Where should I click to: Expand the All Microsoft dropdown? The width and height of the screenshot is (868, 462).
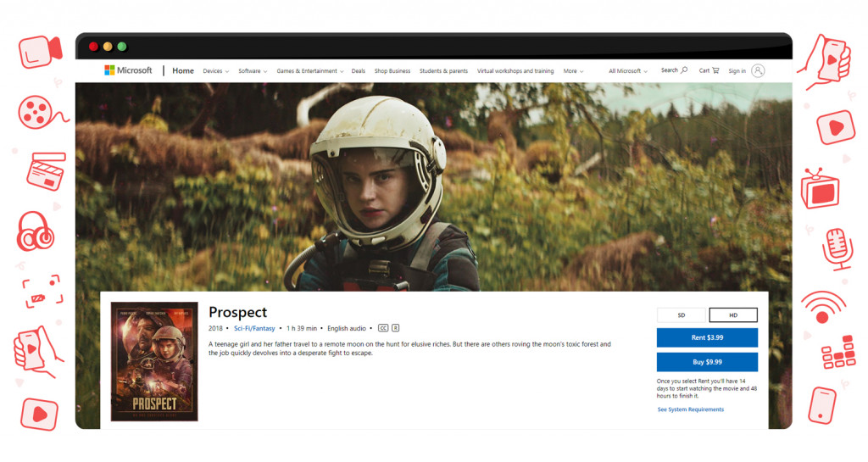click(628, 71)
